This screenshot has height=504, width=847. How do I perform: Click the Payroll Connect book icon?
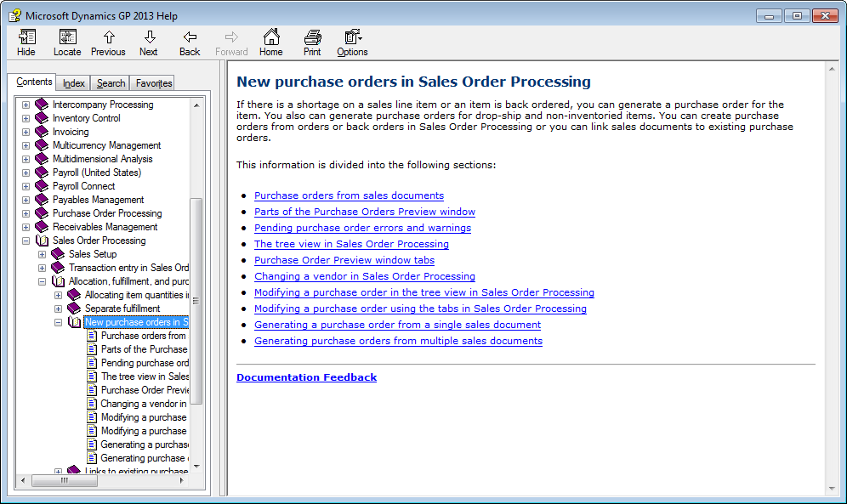coord(42,186)
